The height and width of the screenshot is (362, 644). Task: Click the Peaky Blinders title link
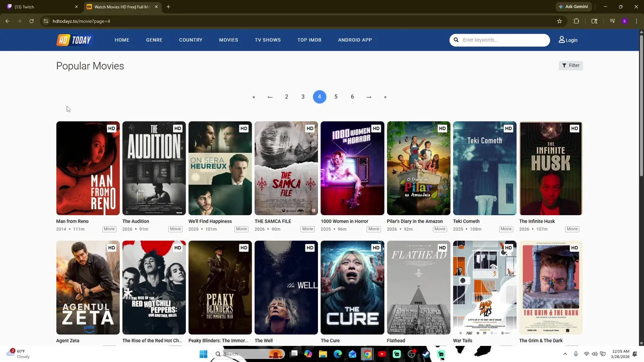click(218, 341)
